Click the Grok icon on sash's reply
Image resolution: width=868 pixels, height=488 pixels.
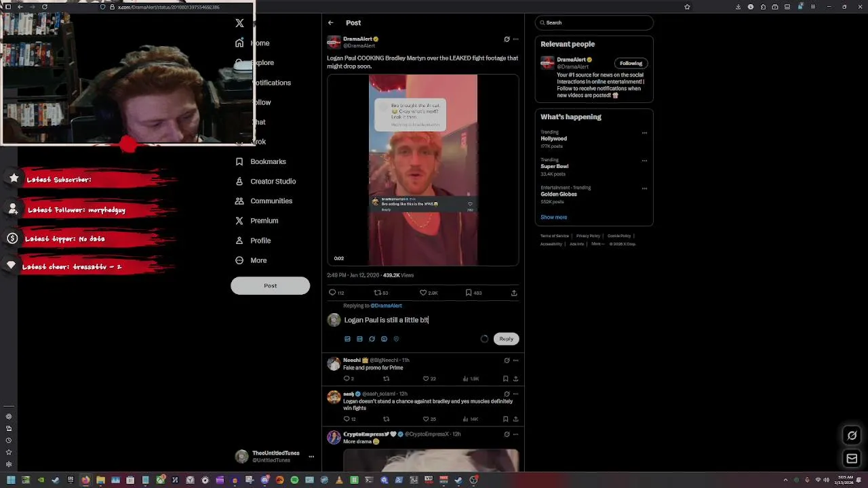507,394
